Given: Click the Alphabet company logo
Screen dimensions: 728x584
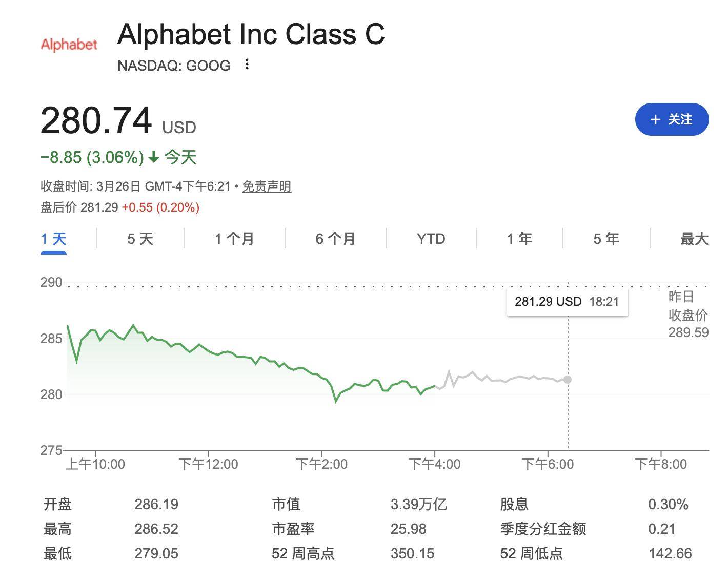Looking at the screenshot, I should coord(69,45).
